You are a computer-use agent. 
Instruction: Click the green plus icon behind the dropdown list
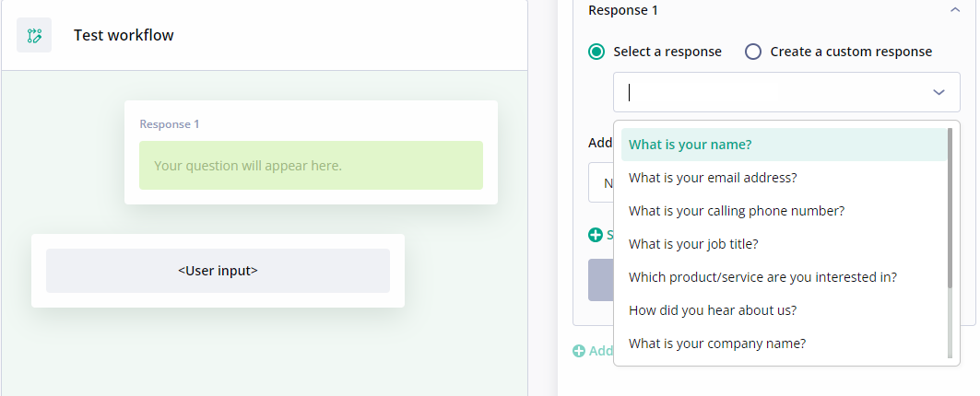(596, 235)
